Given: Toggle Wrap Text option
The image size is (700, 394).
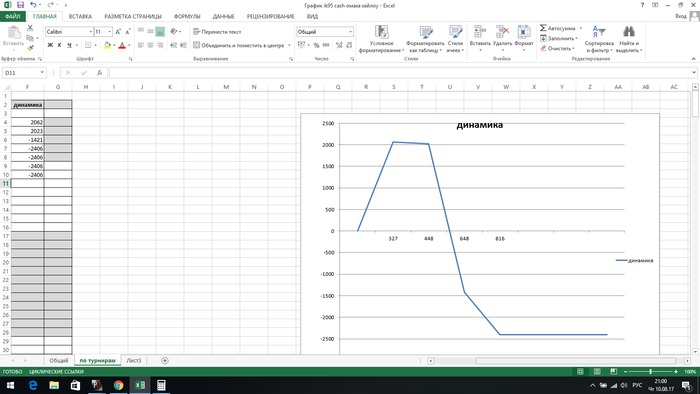Looking at the screenshot, I should [x=217, y=32].
